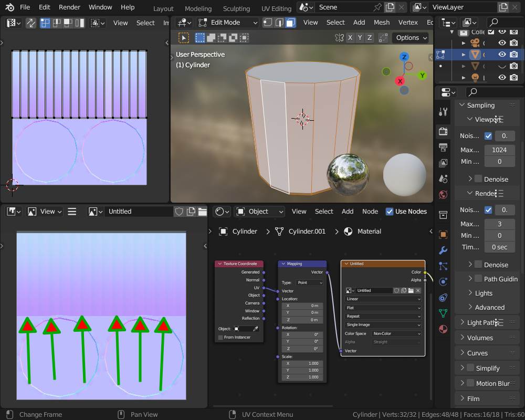Screen dimensions: 525x420
Task: Open the Edit Mode dropdown
Action: tap(228, 23)
